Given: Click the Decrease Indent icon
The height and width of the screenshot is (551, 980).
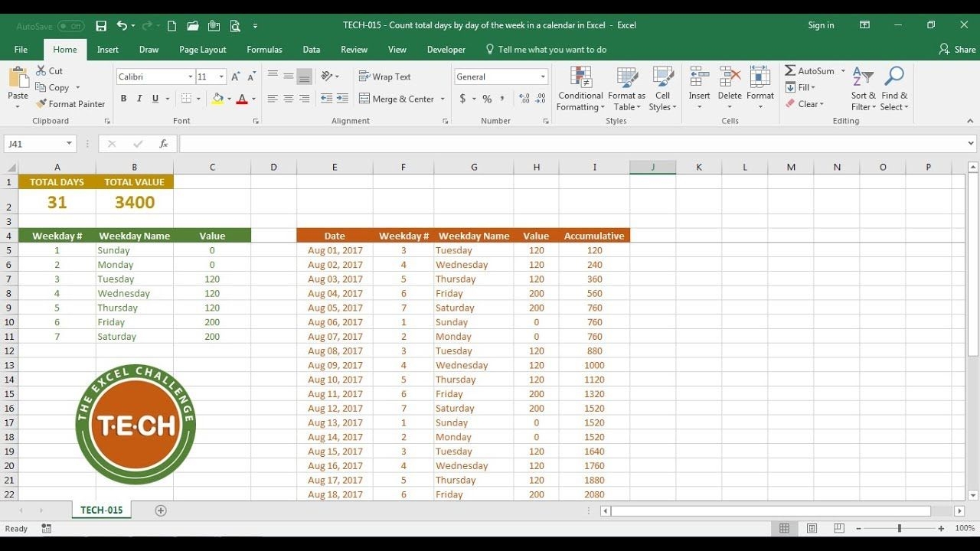Looking at the screenshot, I should click(x=327, y=99).
